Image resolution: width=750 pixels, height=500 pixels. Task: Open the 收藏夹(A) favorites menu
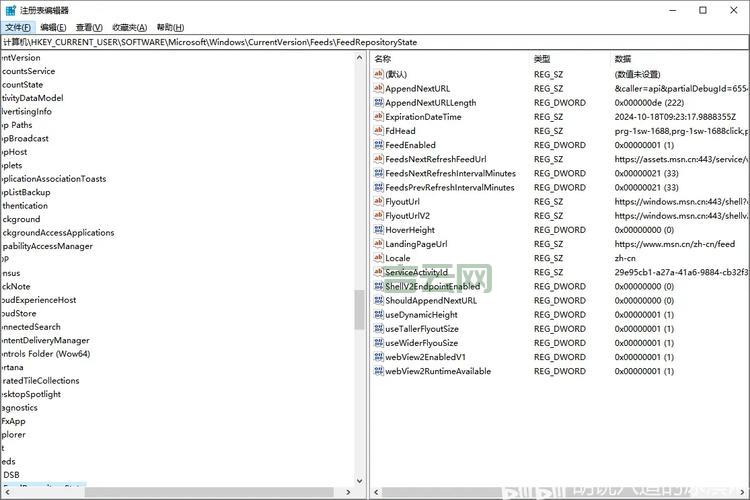(129, 27)
